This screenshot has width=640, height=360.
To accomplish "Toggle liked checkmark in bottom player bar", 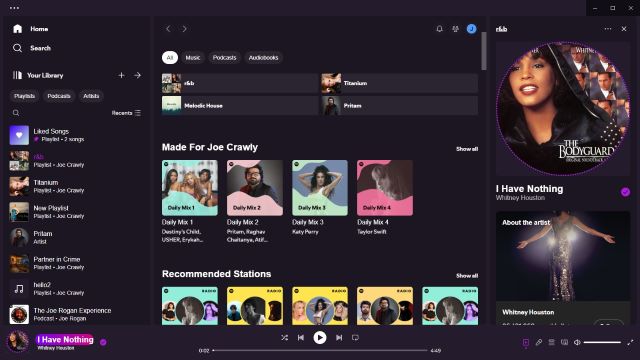I will click(x=103, y=342).
